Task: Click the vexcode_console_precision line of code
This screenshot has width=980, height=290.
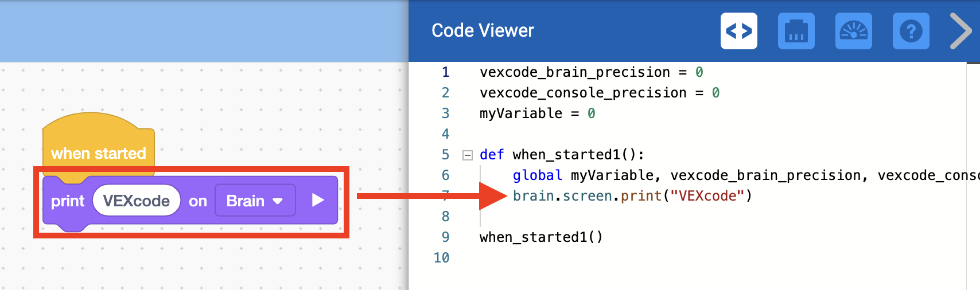Action: [x=599, y=93]
